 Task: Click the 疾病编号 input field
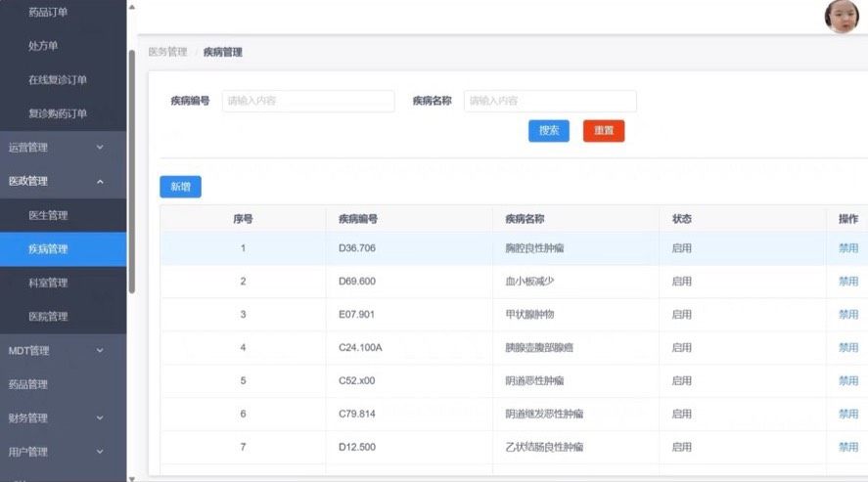coord(308,101)
